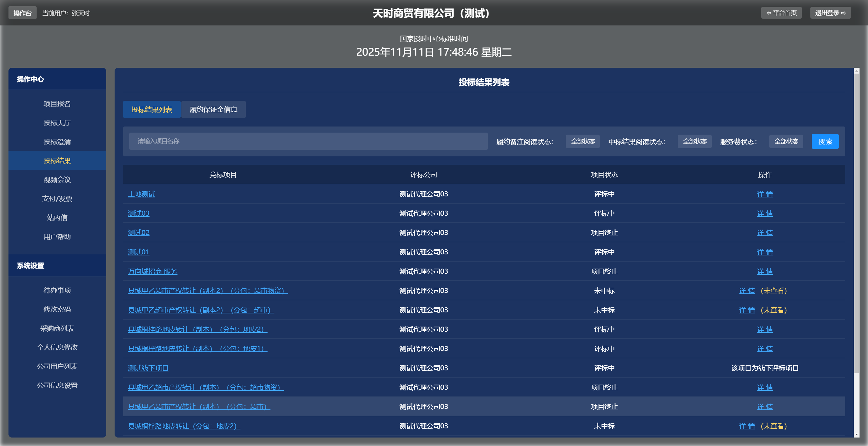Screen dimensions: 868x446
Task: Open 详情 for the 测试02 row
Action: click(x=765, y=233)
